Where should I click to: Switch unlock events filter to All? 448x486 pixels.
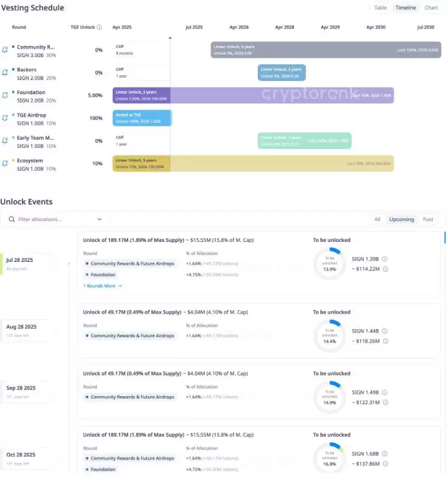(377, 219)
